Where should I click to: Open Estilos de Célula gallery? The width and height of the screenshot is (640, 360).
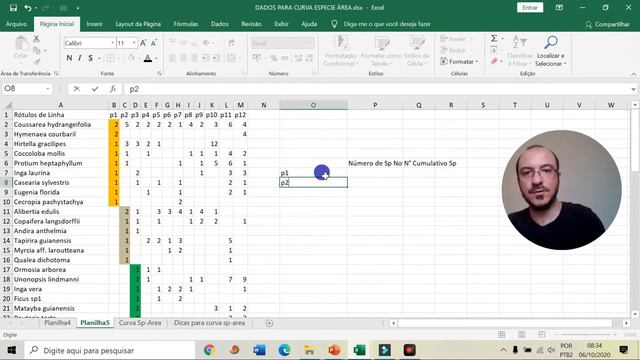[x=417, y=51]
